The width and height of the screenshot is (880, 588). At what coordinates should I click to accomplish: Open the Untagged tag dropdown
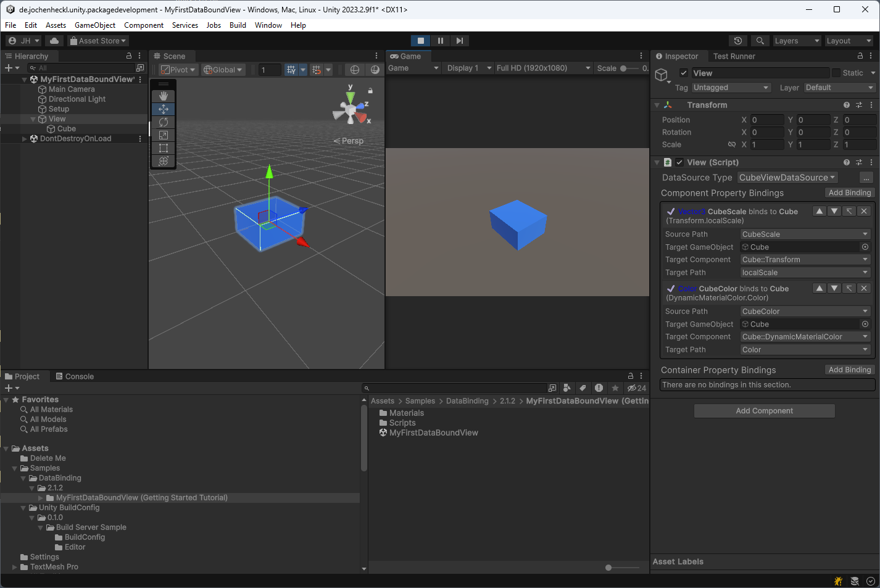pos(731,88)
